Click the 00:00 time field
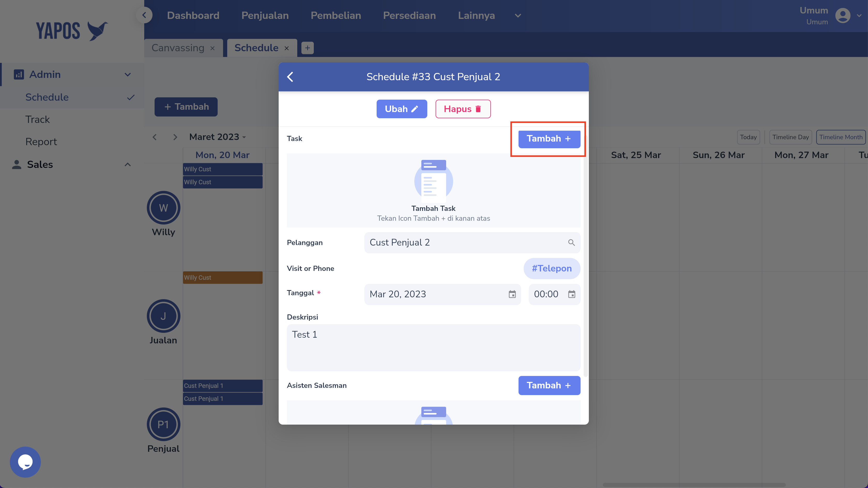Viewport: 868px width, 488px height. [554, 294]
